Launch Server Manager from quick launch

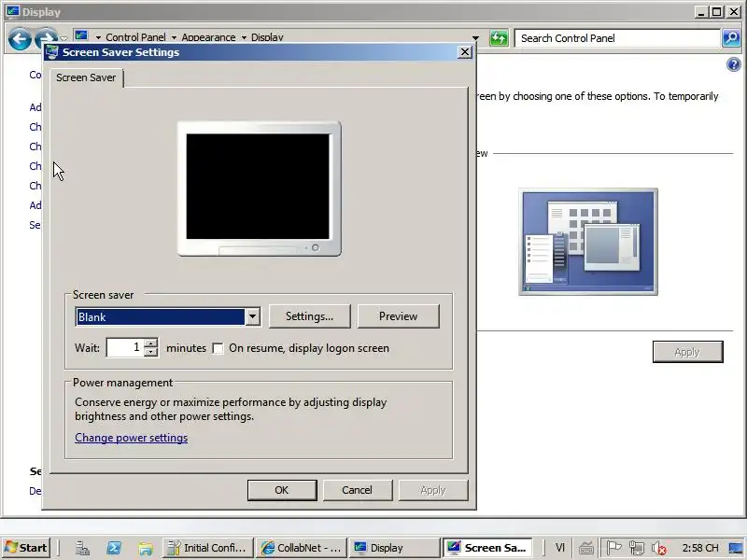pos(82,548)
